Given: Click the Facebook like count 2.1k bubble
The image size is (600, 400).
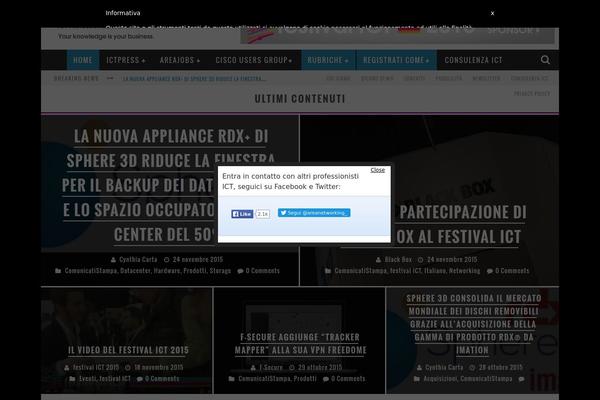Looking at the screenshot, I should point(262,214).
